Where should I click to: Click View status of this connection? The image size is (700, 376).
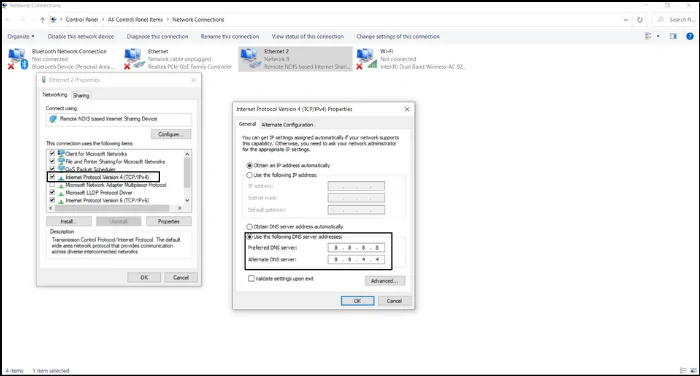tap(308, 37)
